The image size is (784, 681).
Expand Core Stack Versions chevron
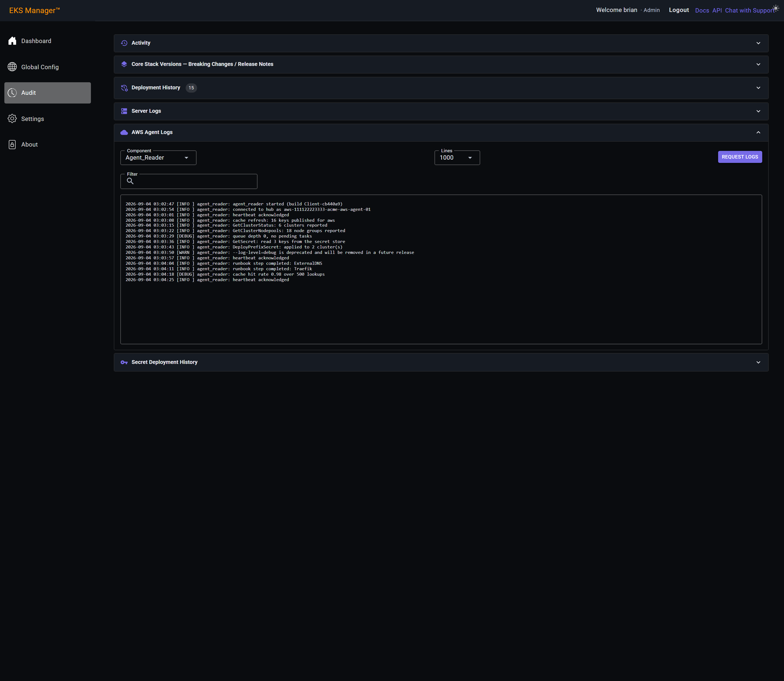pyautogui.click(x=758, y=64)
